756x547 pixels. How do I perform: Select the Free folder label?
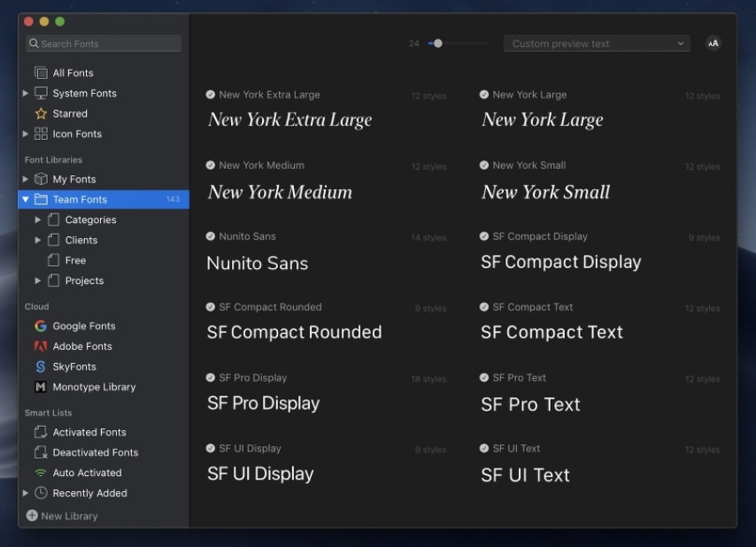click(x=76, y=261)
